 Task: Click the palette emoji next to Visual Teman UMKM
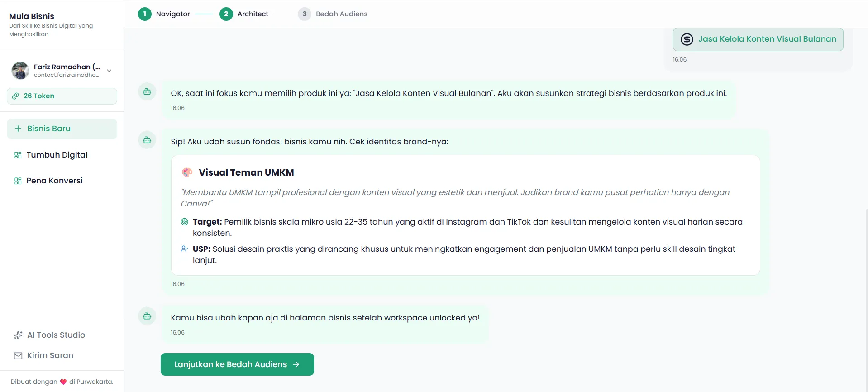coord(187,172)
